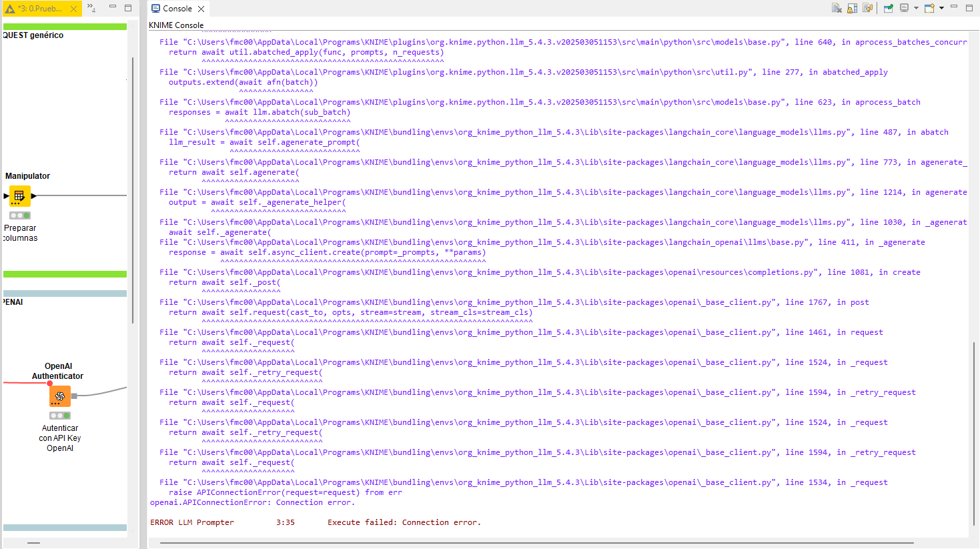This screenshot has height=549, width=980.
Task: Click the red flow variable port dot
Action: tap(49, 383)
